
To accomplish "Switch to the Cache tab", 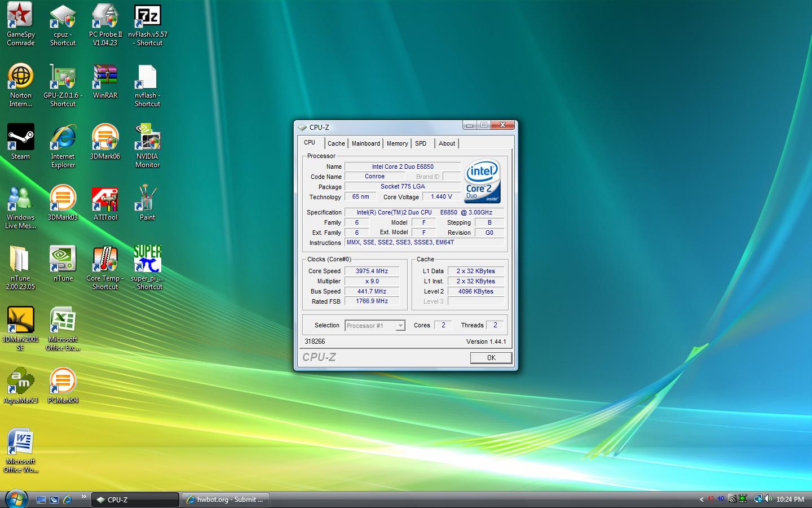I will (336, 143).
